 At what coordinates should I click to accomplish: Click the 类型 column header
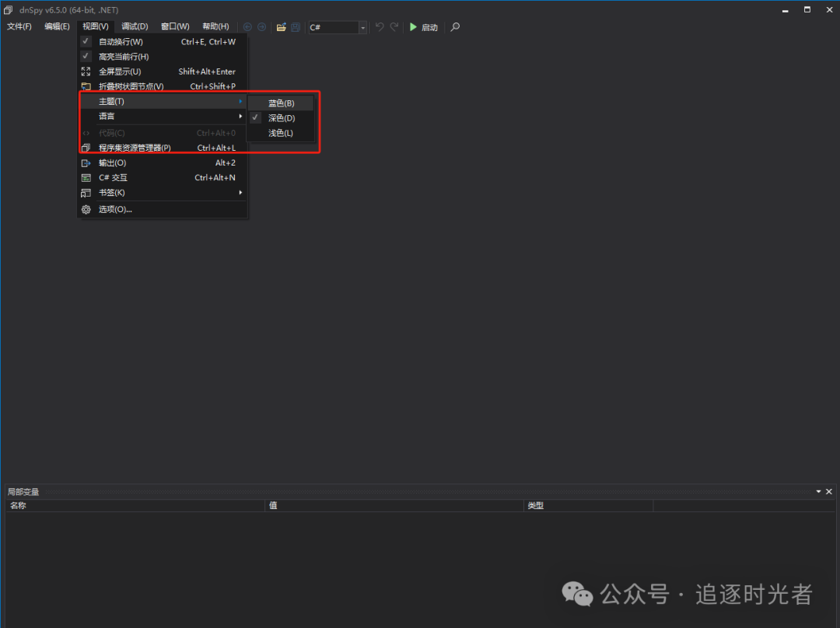(x=588, y=505)
